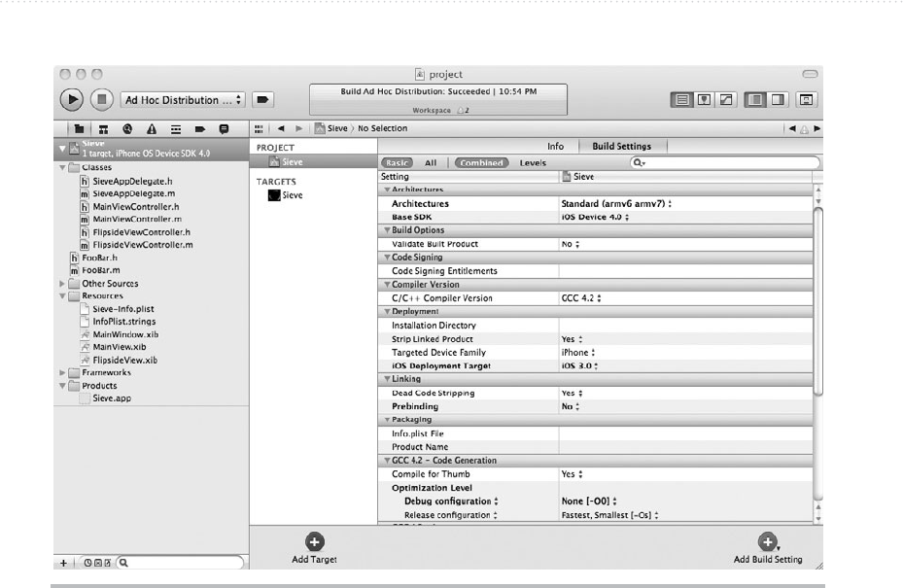
Task: Open the Organizer window button
Action: pos(806,100)
